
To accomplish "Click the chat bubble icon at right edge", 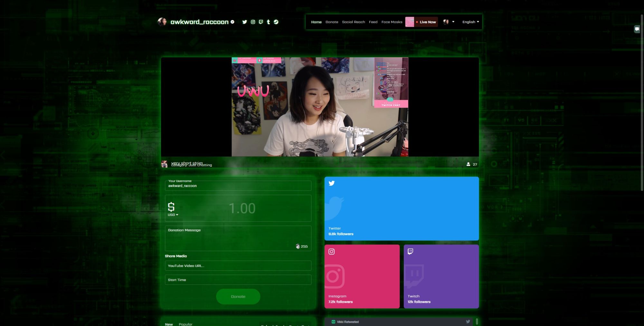I will (x=637, y=29).
